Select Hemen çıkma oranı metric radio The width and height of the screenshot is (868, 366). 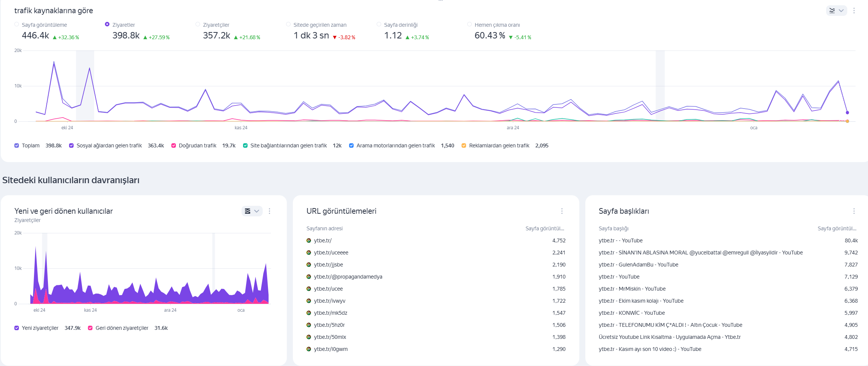tap(469, 25)
